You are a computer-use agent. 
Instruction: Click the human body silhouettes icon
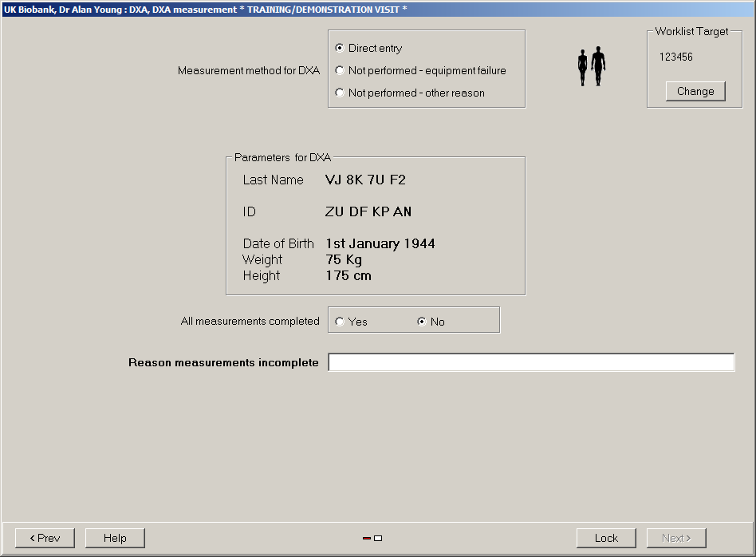[x=591, y=67]
